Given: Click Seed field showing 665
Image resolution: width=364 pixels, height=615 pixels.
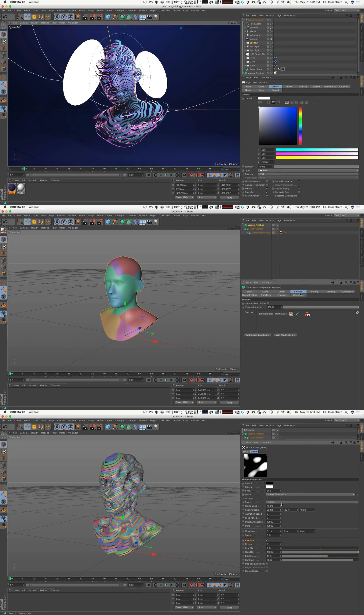Looking at the screenshot, I should (274, 491).
